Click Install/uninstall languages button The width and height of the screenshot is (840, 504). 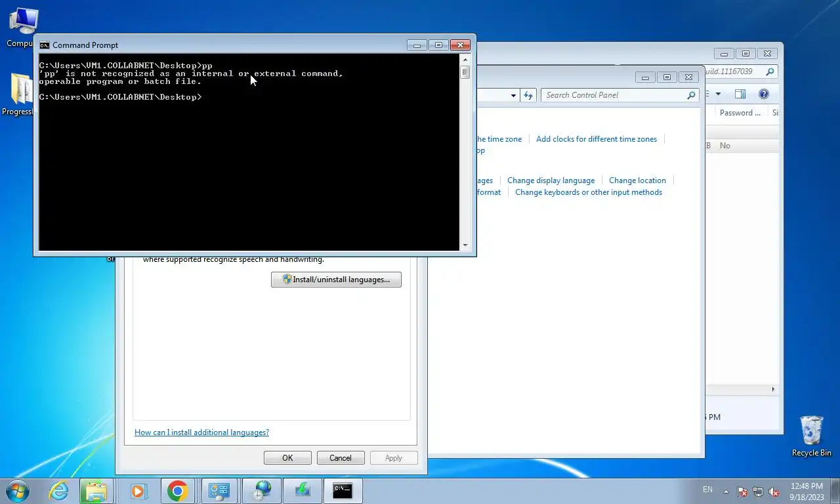(336, 280)
